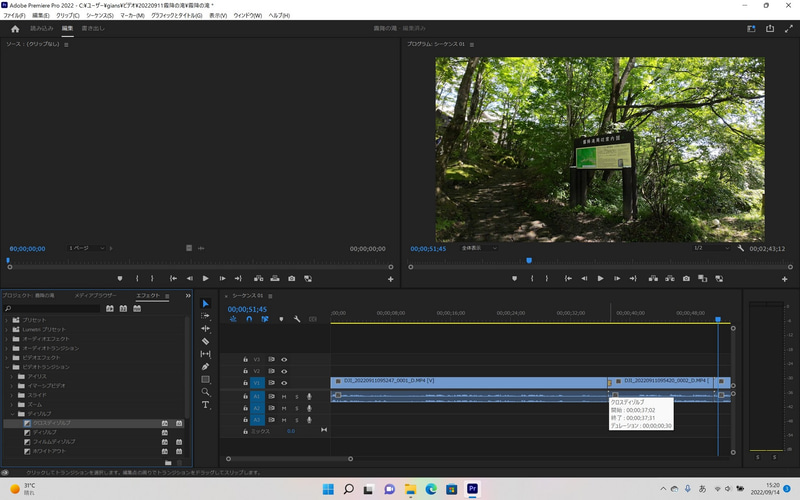Mute audio track A1
The height and width of the screenshot is (500, 800).
click(x=284, y=396)
